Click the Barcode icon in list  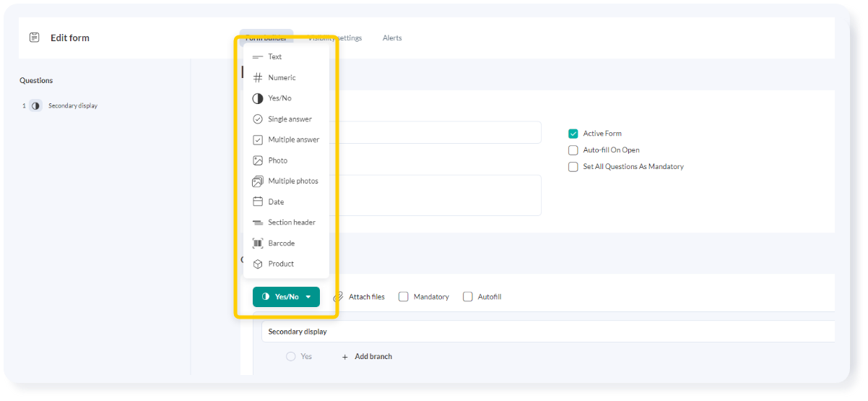[257, 243]
